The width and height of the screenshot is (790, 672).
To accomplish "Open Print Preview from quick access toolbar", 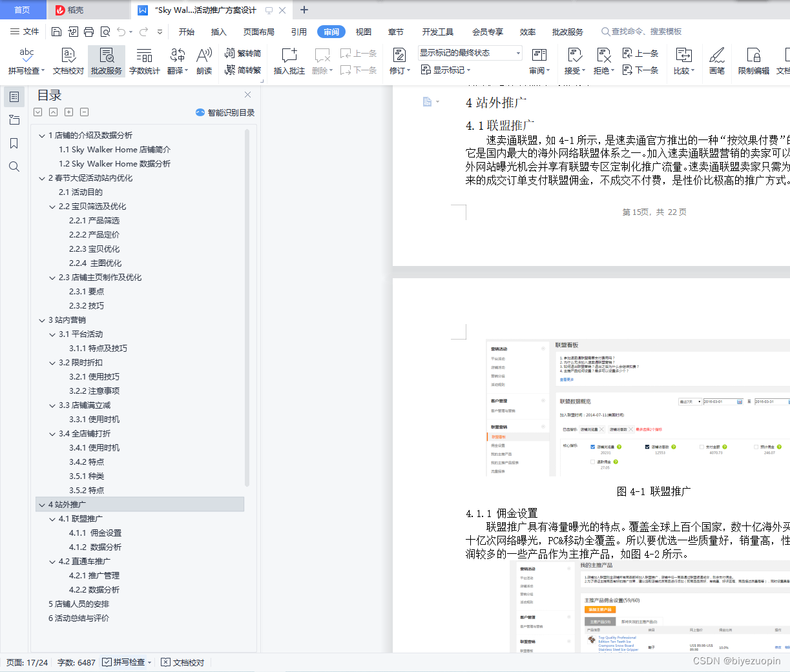I will pyautogui.click(x=105, y=32).
